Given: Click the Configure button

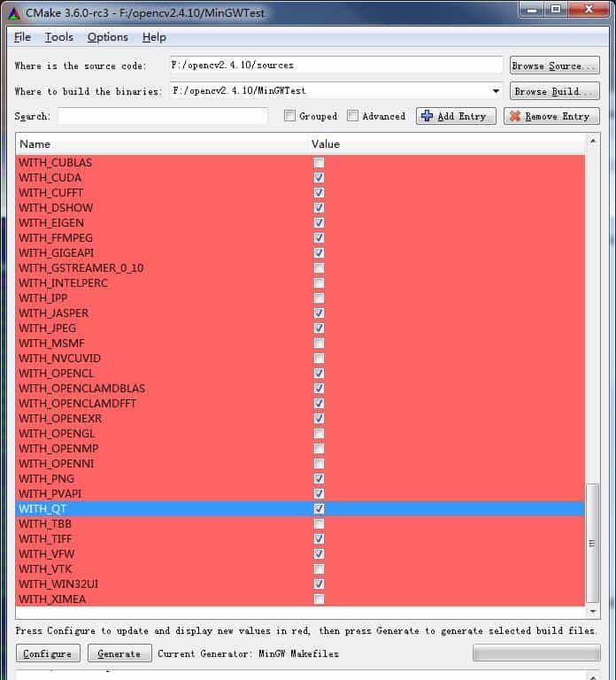Looking at the screenshot, I should [x=48, y=653].
